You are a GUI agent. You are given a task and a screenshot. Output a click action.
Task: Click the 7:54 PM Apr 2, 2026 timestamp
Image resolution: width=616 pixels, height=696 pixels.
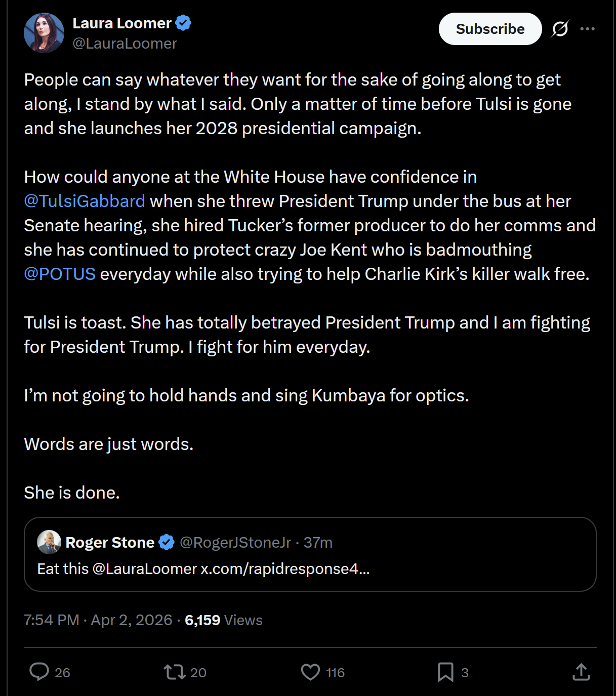coord(98,620)
